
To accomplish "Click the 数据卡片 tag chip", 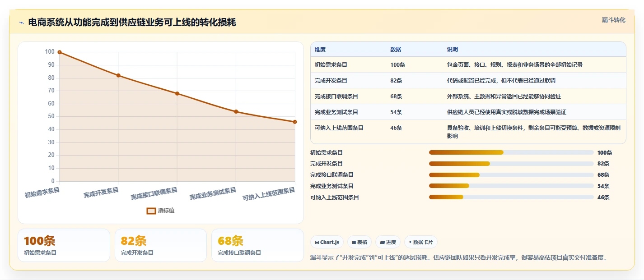I will pos(420,242).
